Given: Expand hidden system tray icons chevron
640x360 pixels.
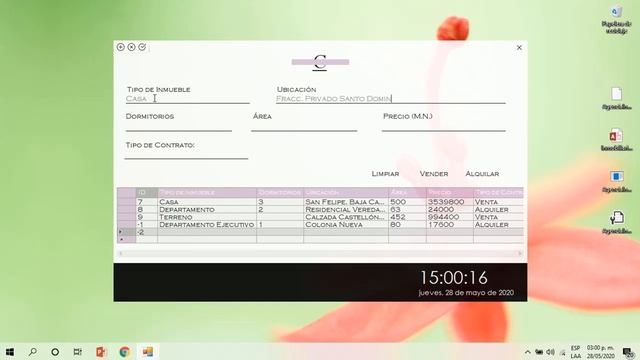Looking at the screenshot, I should point(527,352).
